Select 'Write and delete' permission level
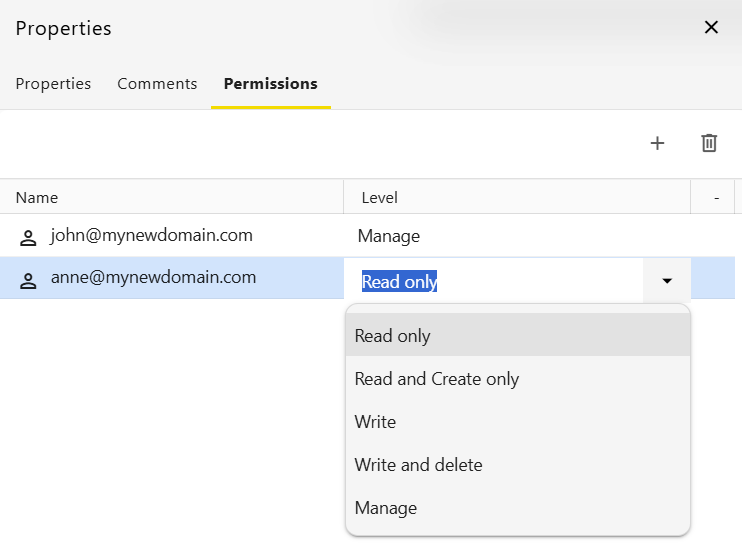This screenshot has height=557, width=742. (518, 465)
